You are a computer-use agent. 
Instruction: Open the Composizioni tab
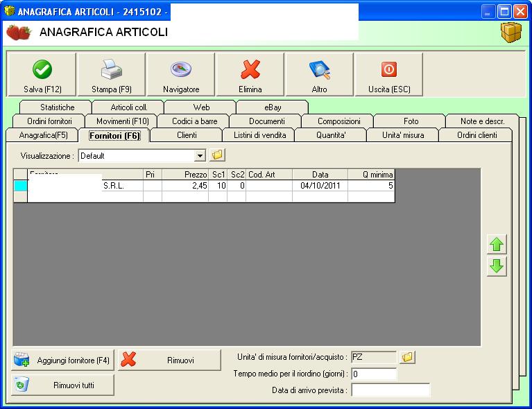[339, 121]
